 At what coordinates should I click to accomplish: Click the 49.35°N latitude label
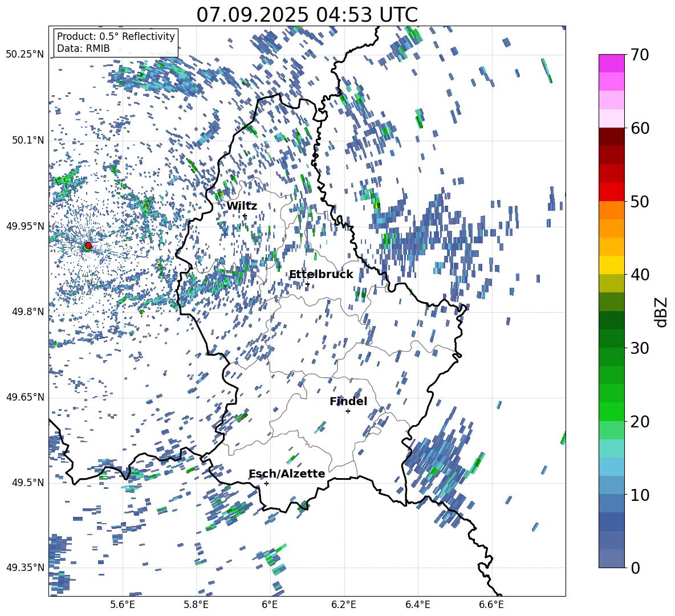(25, 568)
